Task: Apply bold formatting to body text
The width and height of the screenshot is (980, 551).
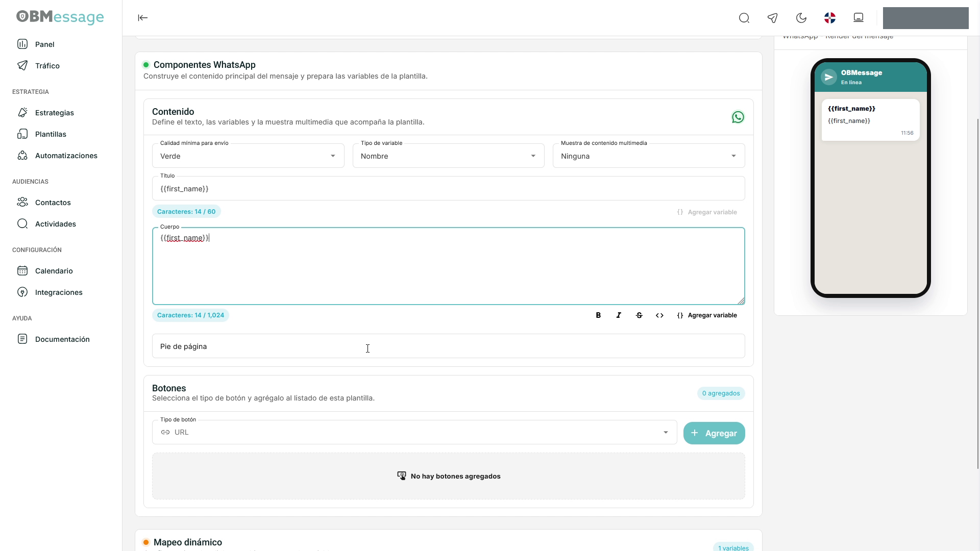Action: (598, 315)
